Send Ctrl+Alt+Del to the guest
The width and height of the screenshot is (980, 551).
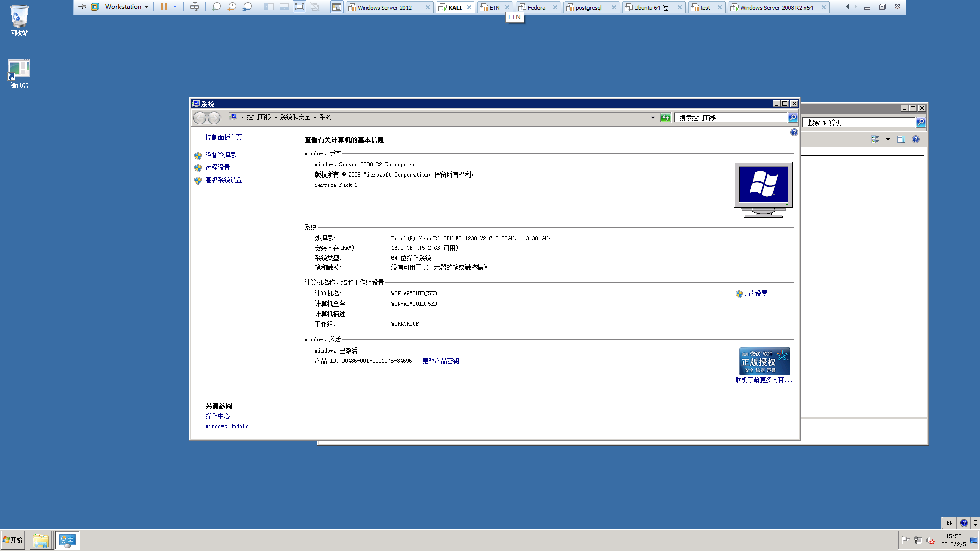click(194, 7)
